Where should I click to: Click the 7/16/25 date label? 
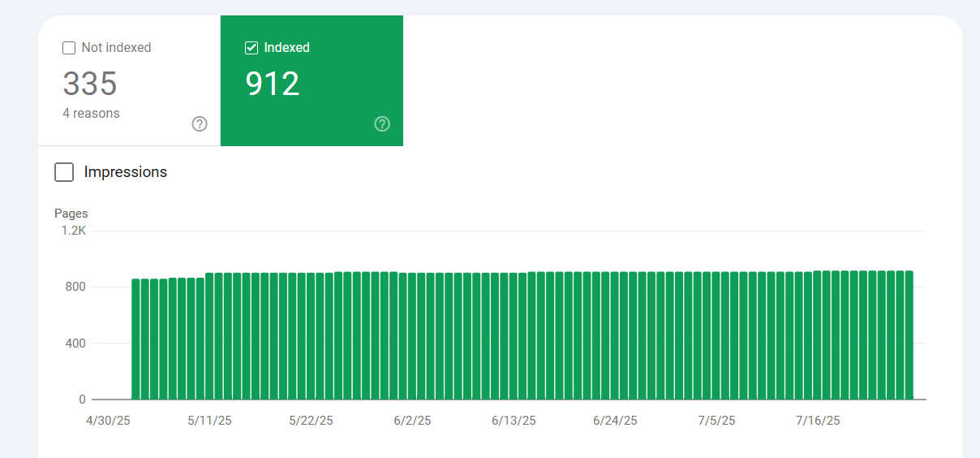[x=818, y=421]
